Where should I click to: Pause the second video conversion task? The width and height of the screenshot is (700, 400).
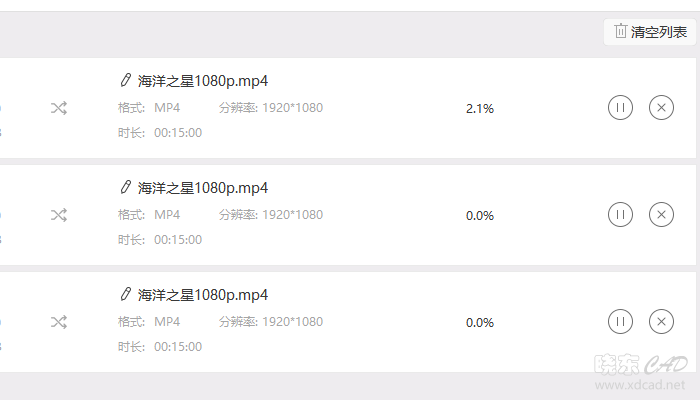coord(620,215)
